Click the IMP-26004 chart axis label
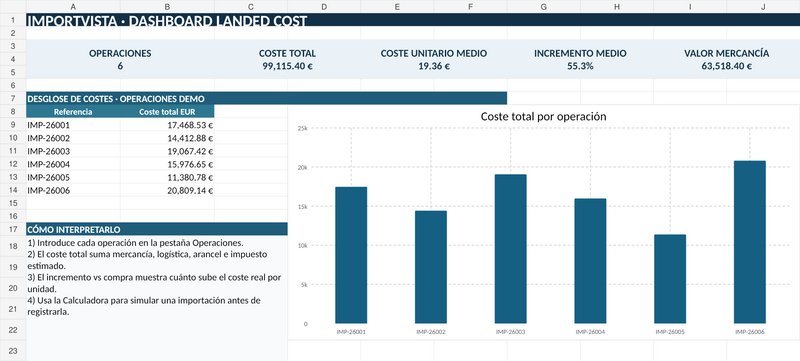 (590, 331)
